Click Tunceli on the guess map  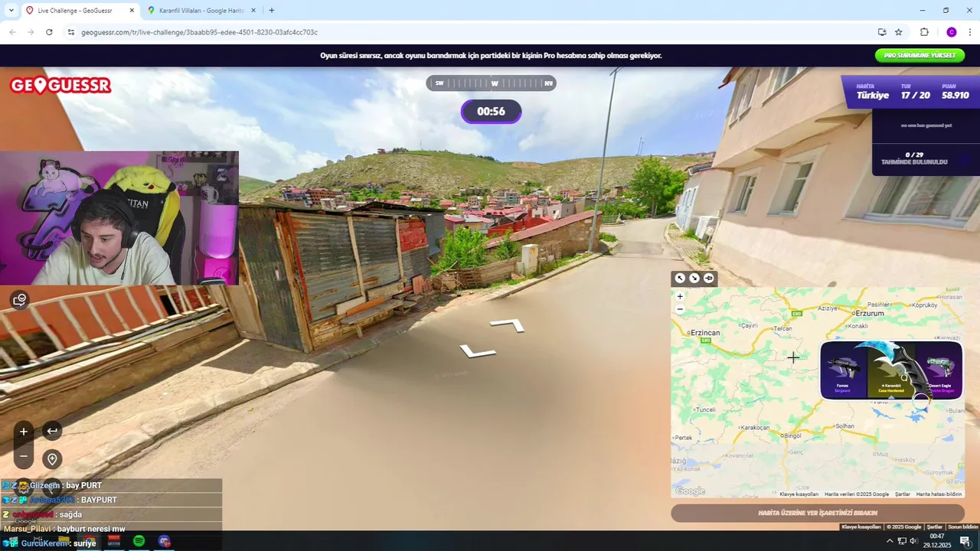705,410
